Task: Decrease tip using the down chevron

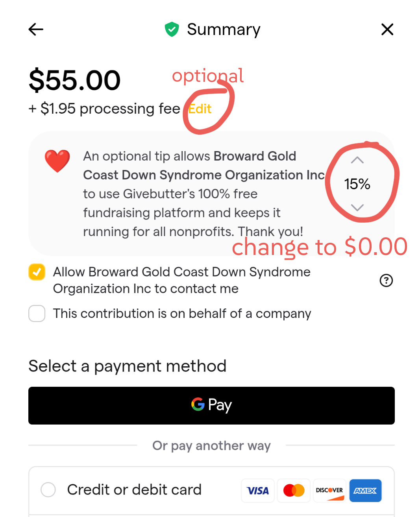Action: pyautogui.click(x=357, y=207)
